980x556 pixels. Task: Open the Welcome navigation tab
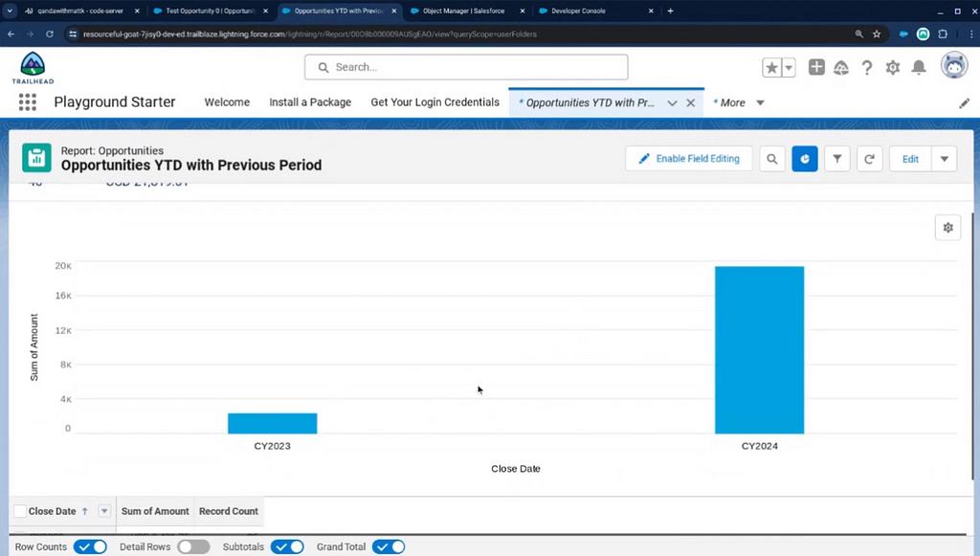point(227,102)
